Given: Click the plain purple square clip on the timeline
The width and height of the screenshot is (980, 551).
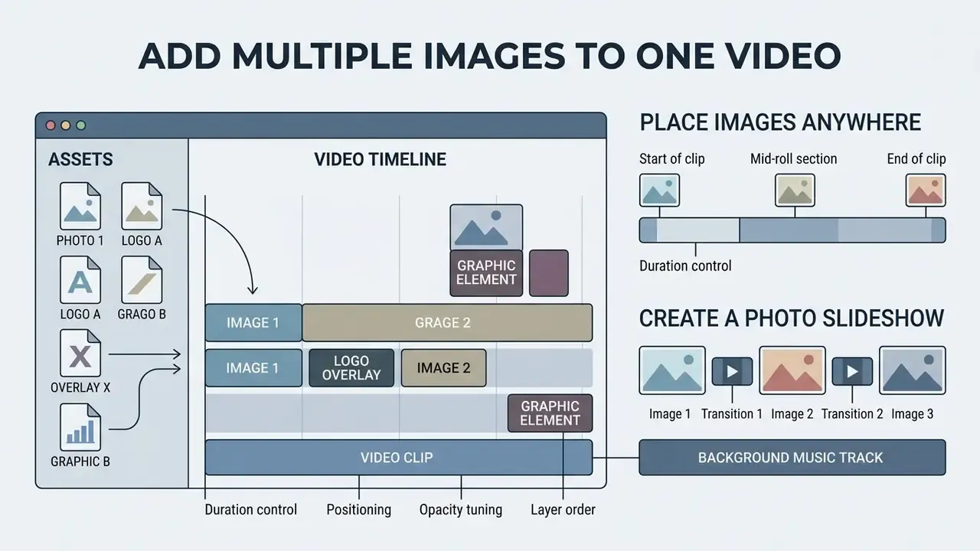Looking at the screenshot, I should [x=549, y=273].
